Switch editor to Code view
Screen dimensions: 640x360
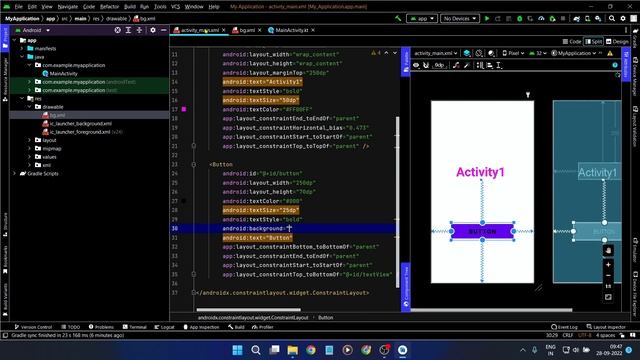(x=572, y=42)
